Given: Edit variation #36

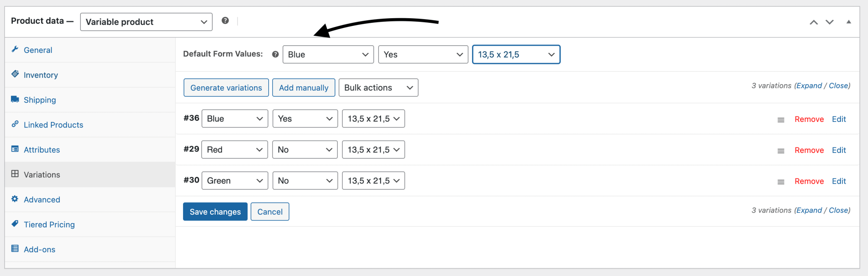Looking at the screenshot, I should tap(838, 119).
